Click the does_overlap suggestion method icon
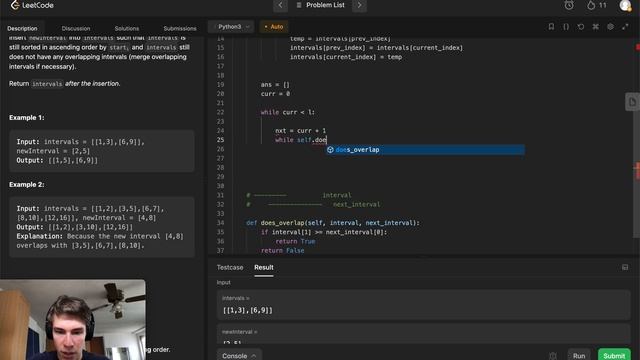The width and height of the screenshot is (640, 360). (x=330, y=150)
